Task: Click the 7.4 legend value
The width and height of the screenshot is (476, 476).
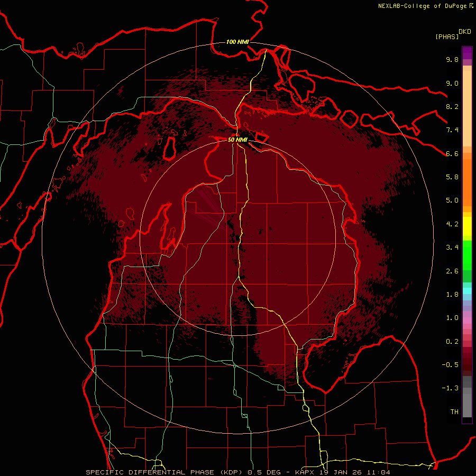Action: (452, 130)
